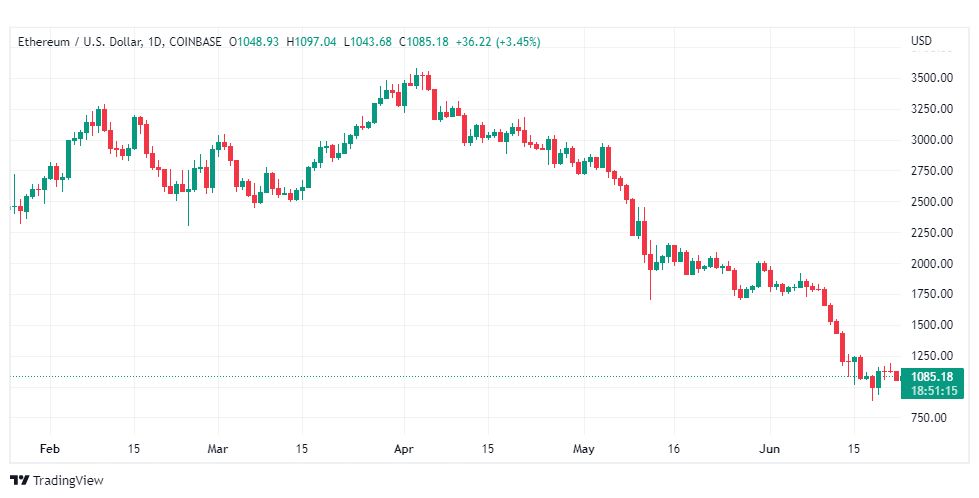Select the Apr label on the time axis
The image size is (979, 498).
404,449
